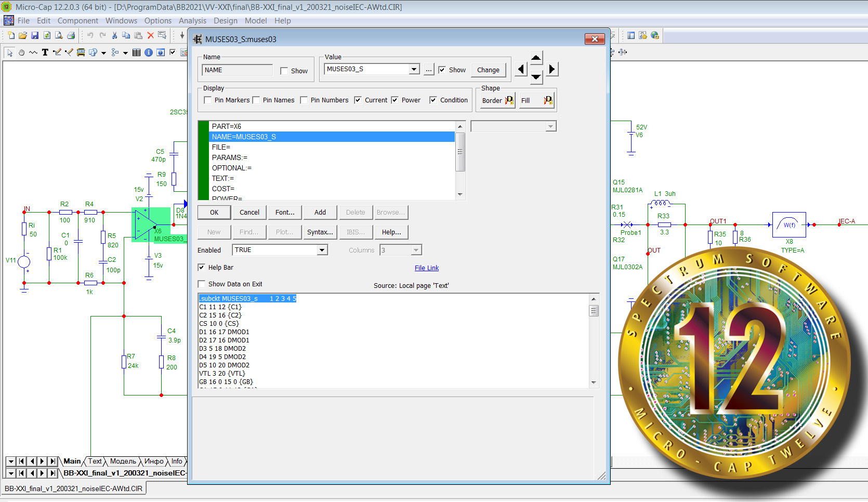Open the Analysis menu
This screenshot has height=502, width=868.
(x=192, y=21)
